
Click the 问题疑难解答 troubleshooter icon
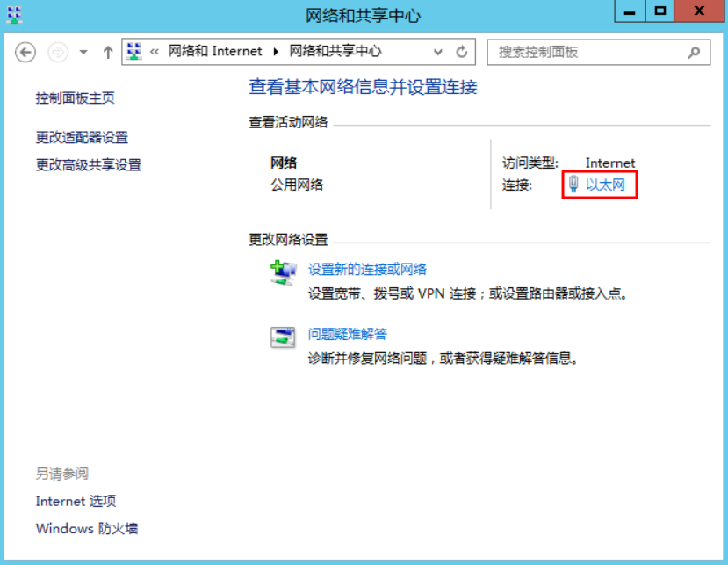point(283,337)
